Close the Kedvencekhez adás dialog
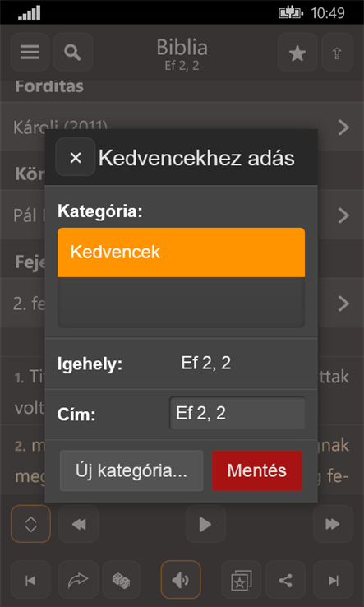The height and width of the screenshot is (607, 364). point(76,157)
